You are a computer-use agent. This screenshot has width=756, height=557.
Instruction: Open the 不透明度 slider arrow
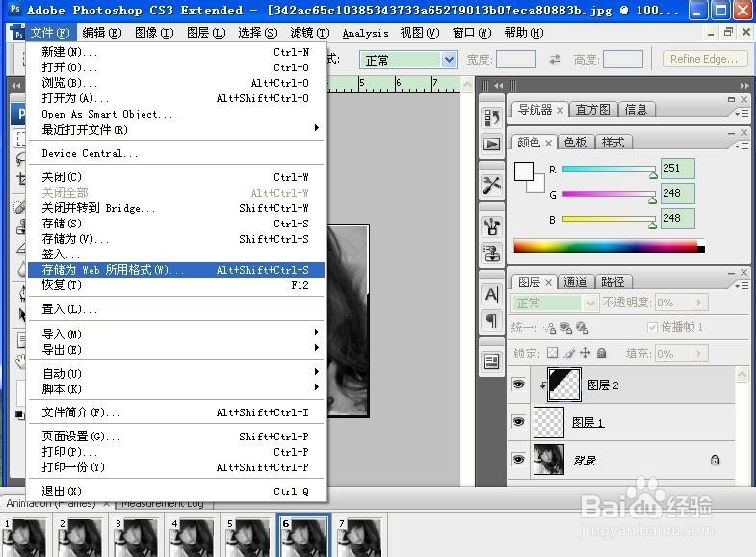[x=698, y=303]
